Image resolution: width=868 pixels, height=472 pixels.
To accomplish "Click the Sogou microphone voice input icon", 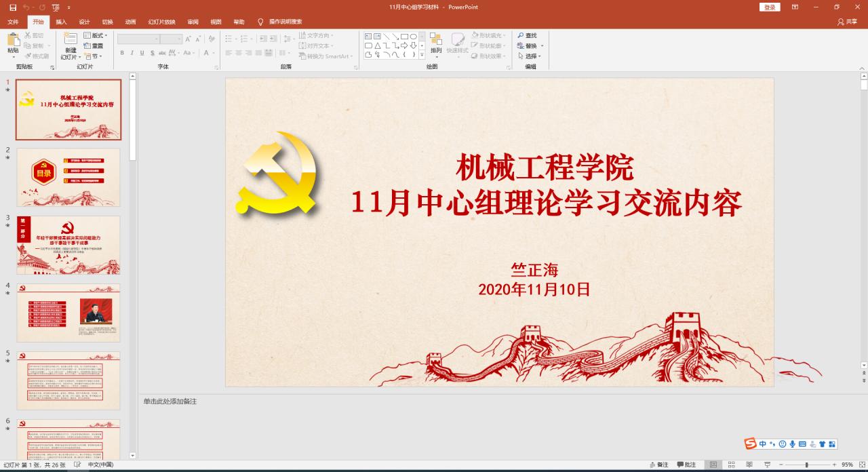I will point(792,444).
